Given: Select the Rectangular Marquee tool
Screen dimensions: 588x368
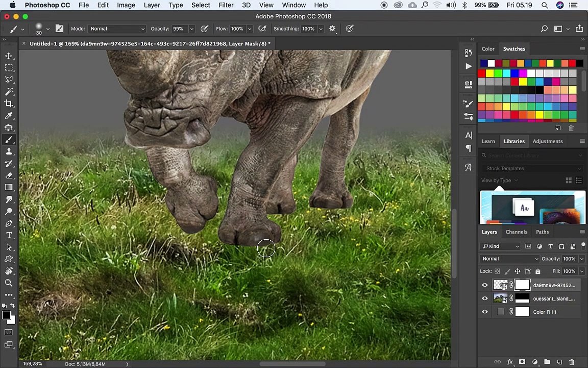Looking at the screenshot, I should tap(9, 67).
